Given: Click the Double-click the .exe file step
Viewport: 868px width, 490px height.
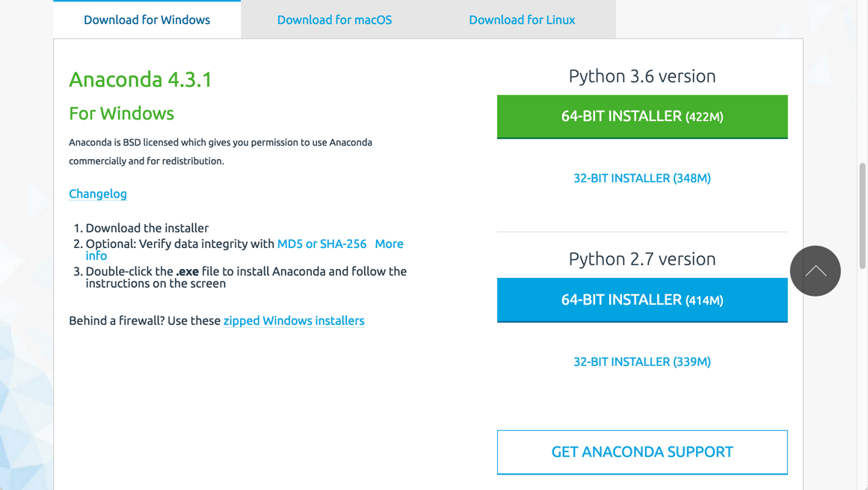Looking at the screenshot, I should [x=246, y=278].
